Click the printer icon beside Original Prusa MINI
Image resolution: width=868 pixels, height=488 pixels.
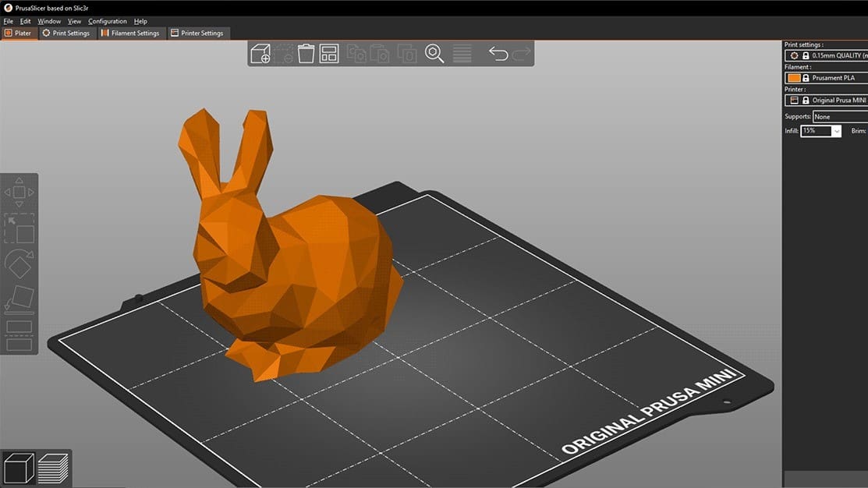pyautogui.click(x=795, y=100)
